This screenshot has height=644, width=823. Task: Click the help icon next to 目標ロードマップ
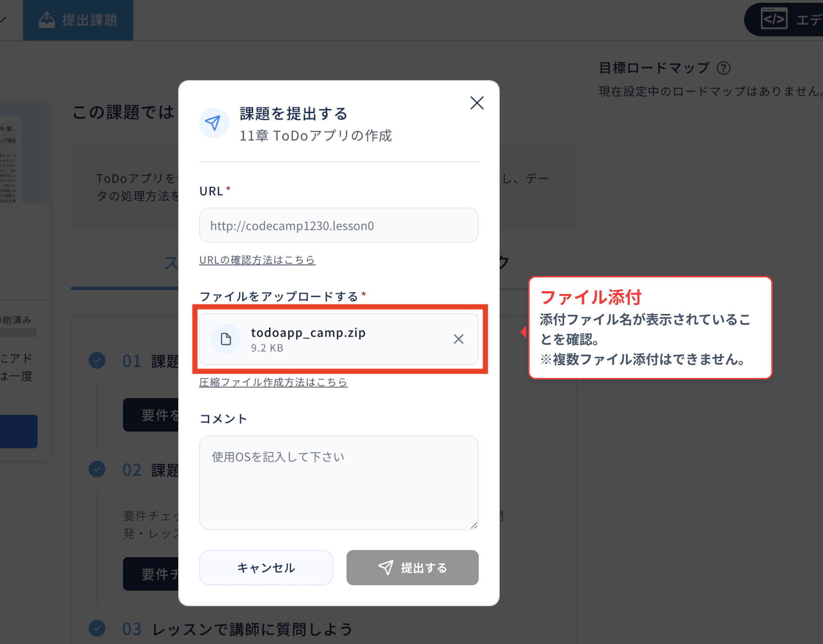tap(723, 68)
